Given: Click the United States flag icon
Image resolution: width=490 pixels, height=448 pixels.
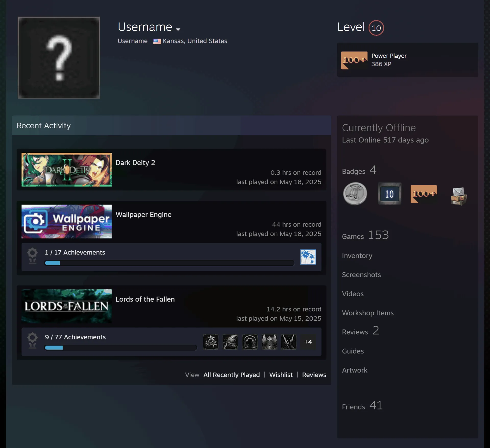Looking at the screenshot, I should 157,41.
